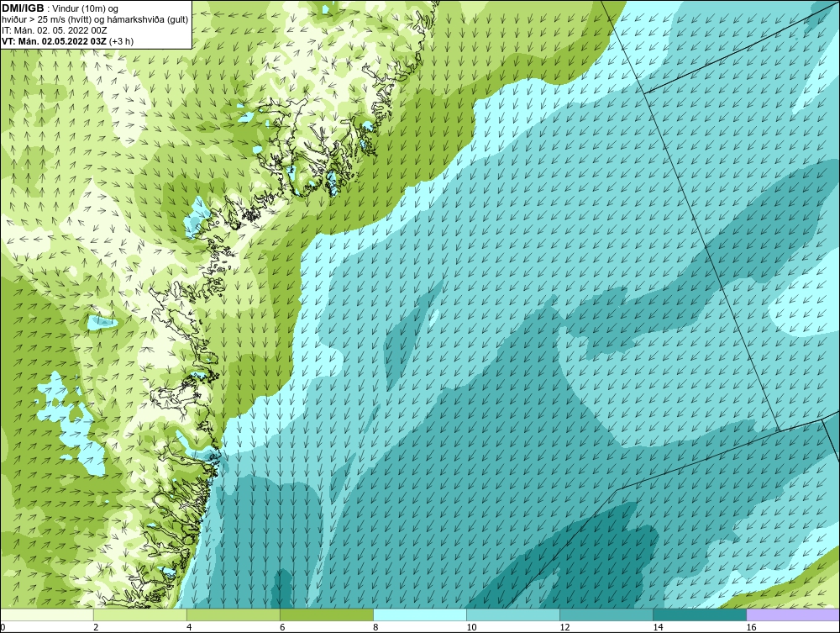Click the legend scale label '2'
The image size is (840, 633).
tap(96, 627)
